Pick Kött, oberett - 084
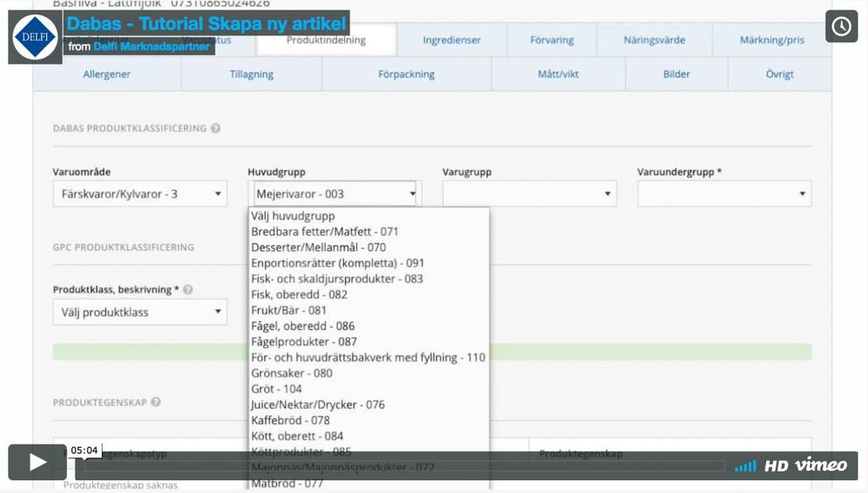Screen dimensions: 868x493 369,436
